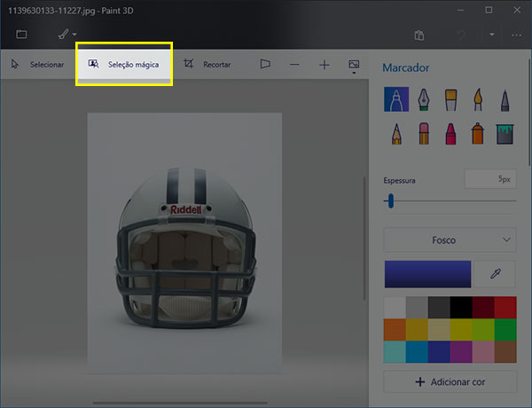The image size is (532, 408).
Task: Click the Paste clipboard icon
Action: [x=419, y=35]
